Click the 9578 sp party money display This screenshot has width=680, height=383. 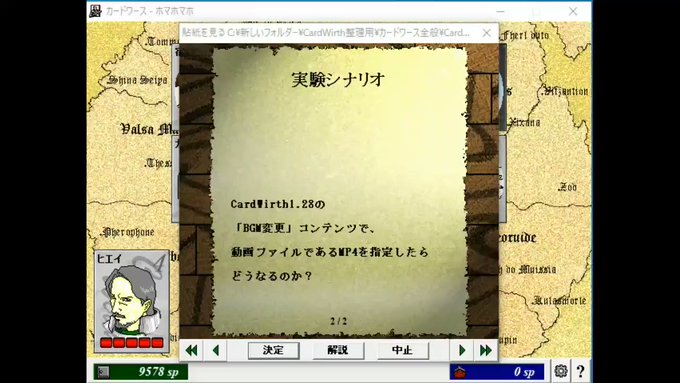pos(141,372)
